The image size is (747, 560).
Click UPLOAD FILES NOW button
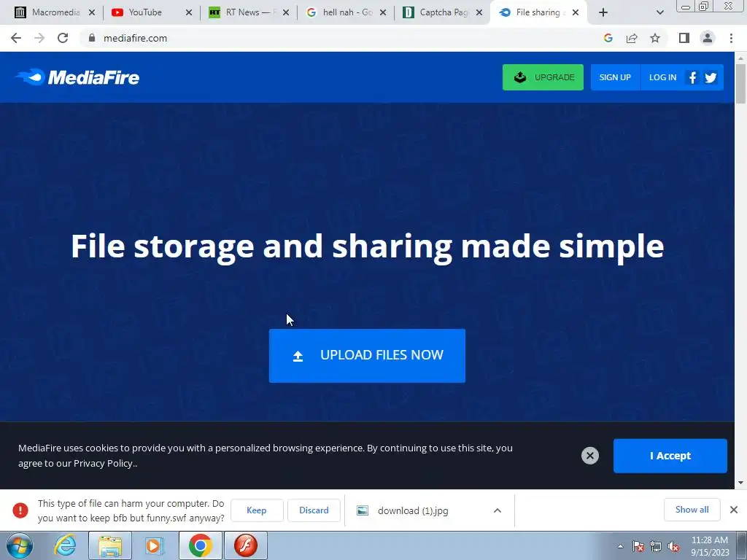[x=367, y=355]
